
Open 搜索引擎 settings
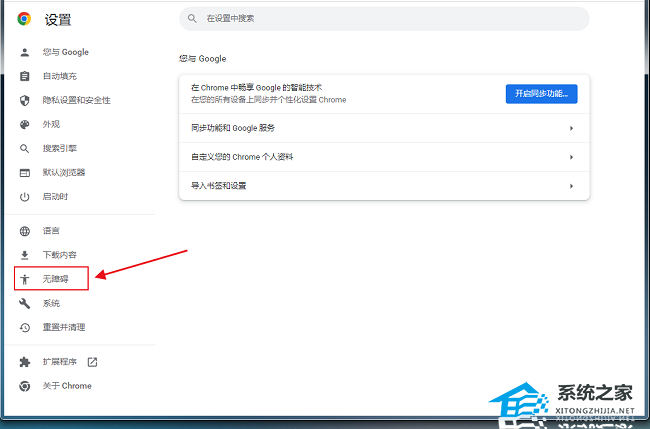click(x=60, y=148)
